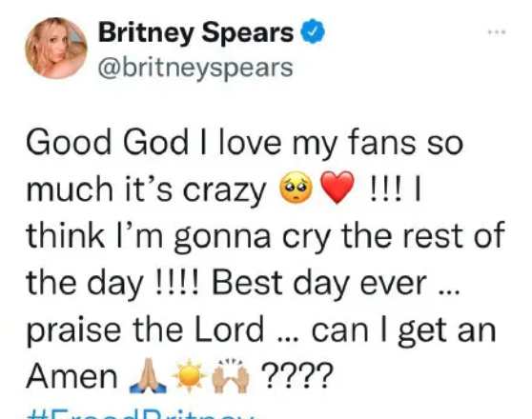The image size is (532, 419).
Task: Click the 'Good God I love my fans' line
Action: [245, 144]
